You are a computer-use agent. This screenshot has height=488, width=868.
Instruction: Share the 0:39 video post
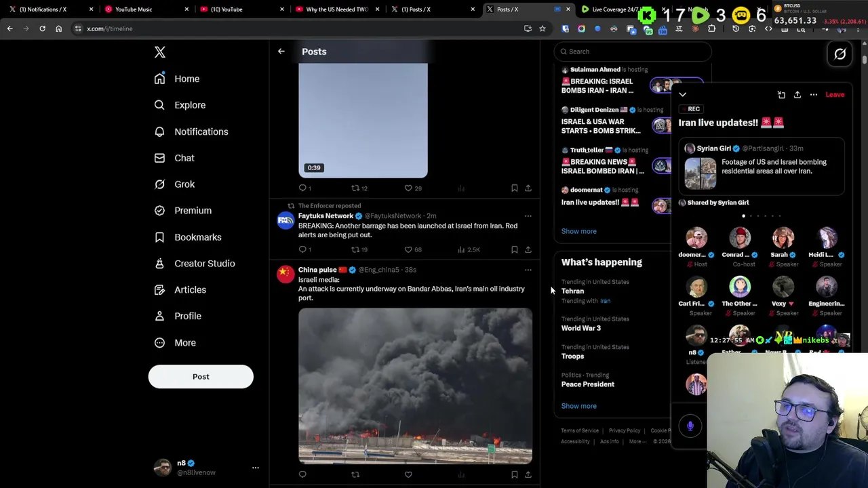click(528, 188)
